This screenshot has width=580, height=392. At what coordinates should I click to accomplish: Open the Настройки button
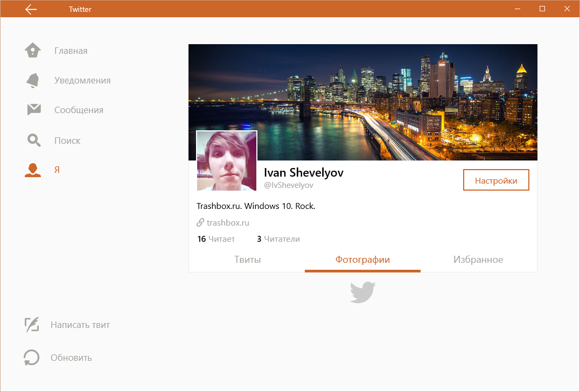pos(496,180)
